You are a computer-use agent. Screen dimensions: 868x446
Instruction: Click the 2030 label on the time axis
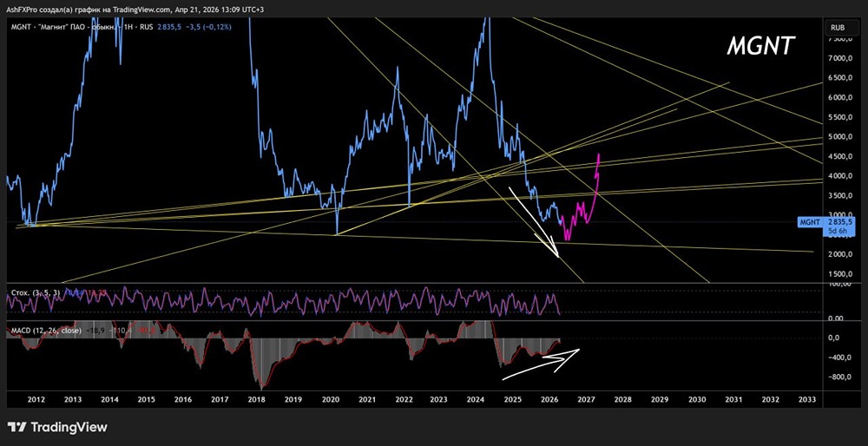696,399
